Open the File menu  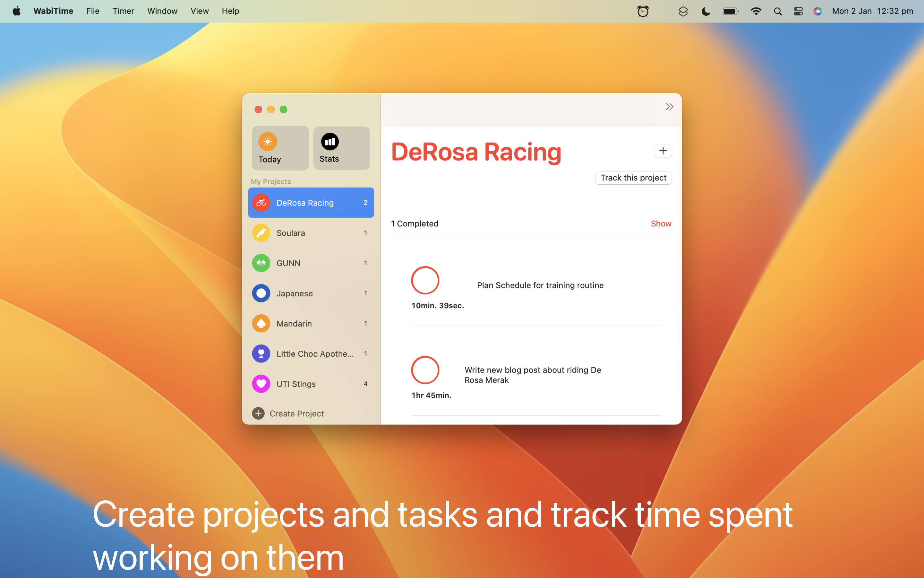93,11
